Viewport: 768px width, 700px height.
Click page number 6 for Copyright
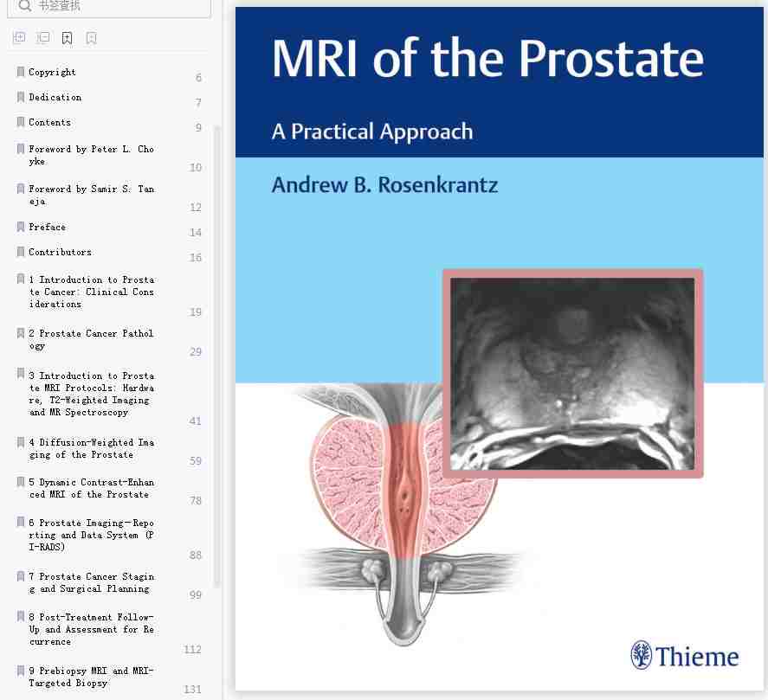tap(198, 77)
